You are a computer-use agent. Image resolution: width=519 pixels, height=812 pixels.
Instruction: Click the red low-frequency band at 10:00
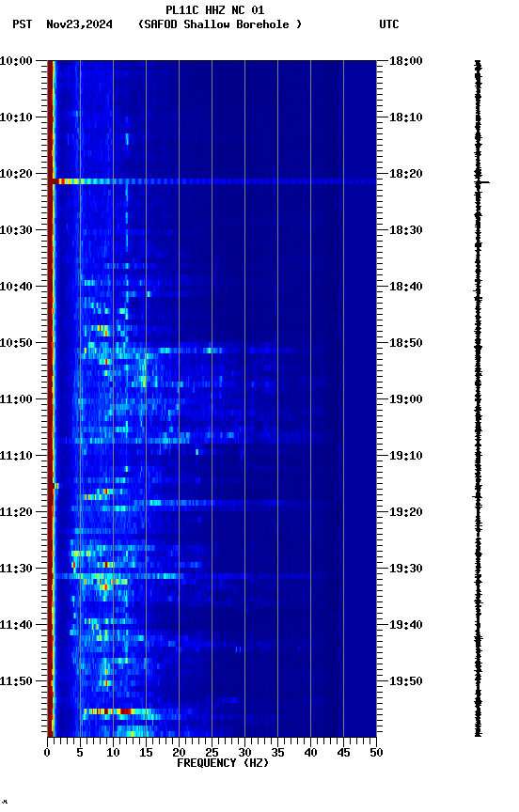50,63
